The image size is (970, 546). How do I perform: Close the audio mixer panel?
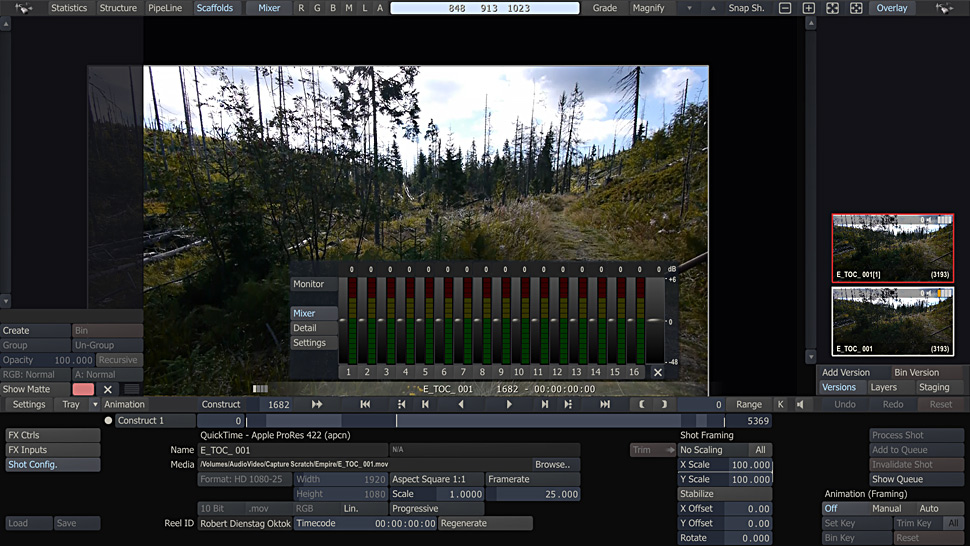657,372
